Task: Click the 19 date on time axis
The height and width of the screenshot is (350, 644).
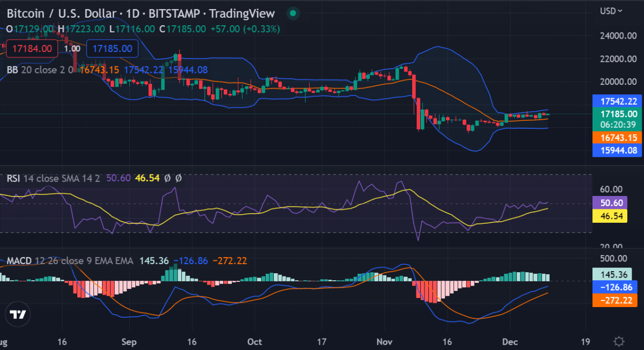Action: pyautogui.click(x=586, y=341)
